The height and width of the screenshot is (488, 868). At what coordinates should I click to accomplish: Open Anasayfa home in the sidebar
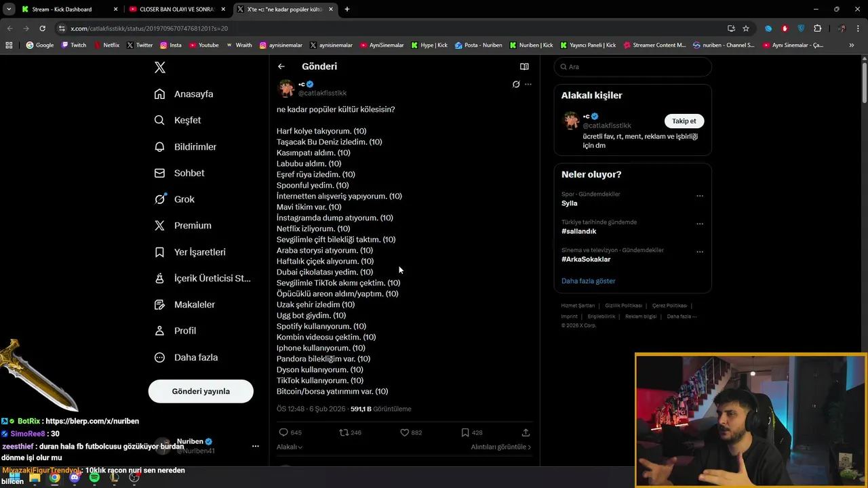(x=184, y=94)
